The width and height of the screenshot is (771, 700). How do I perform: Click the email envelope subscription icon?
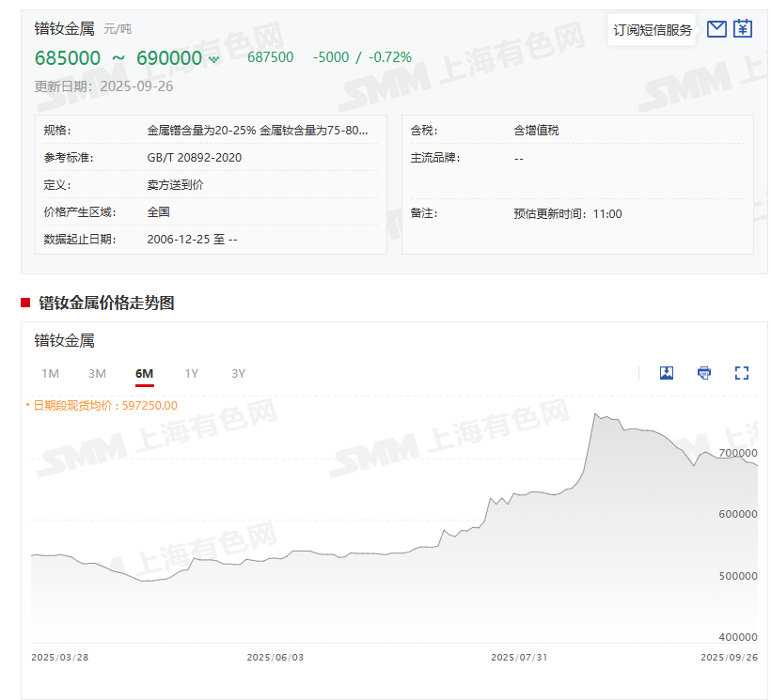tap(716, 29)
